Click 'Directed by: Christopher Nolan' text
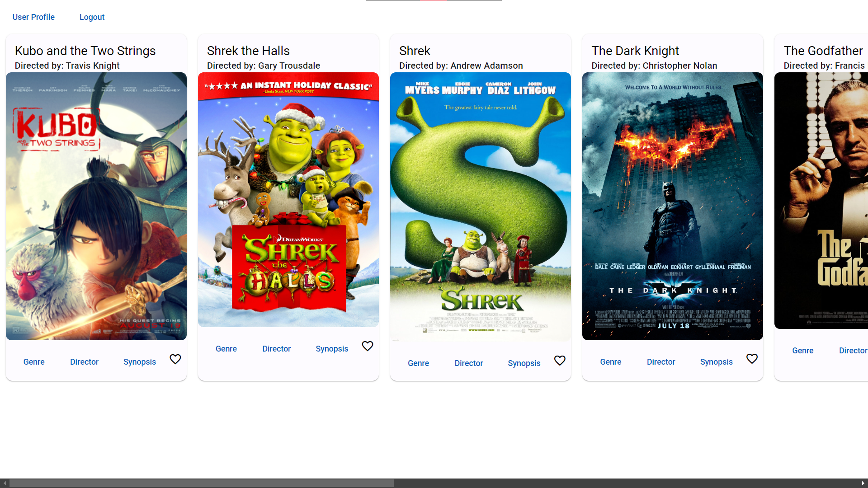The image size is (868, 488). 654,66
